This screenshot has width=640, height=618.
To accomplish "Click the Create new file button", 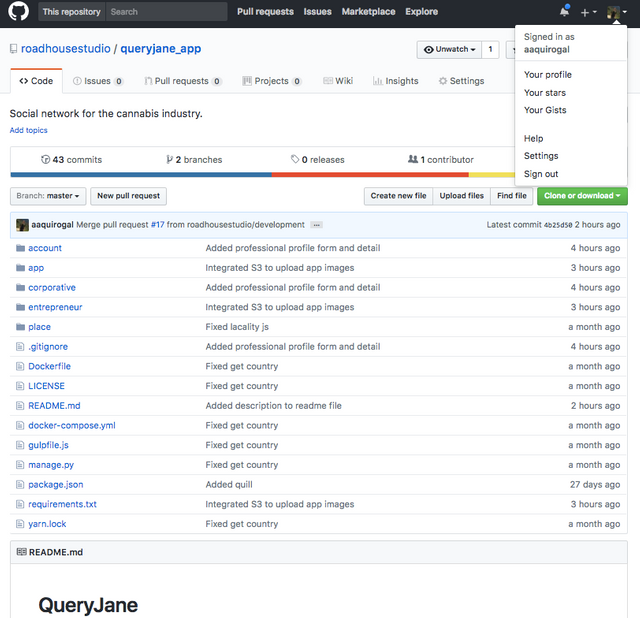I will click(x=398, y=196).
